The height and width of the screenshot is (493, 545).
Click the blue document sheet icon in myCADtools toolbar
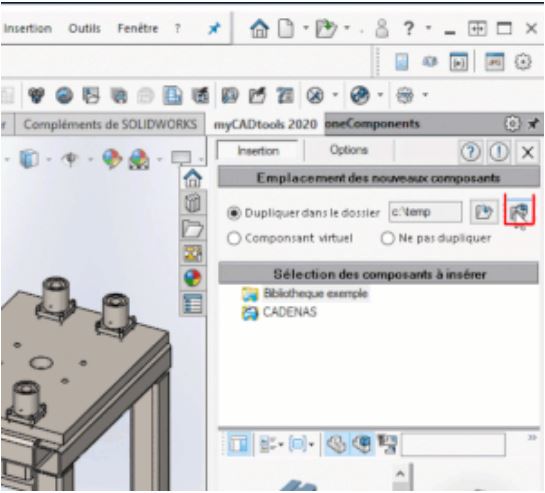click(x=172, y=95)
